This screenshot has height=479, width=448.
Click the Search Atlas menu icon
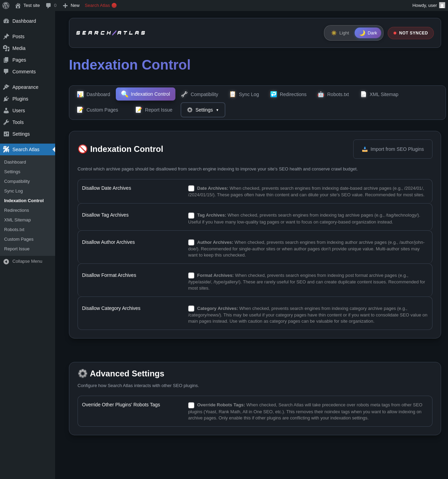(x=6, y=149)
